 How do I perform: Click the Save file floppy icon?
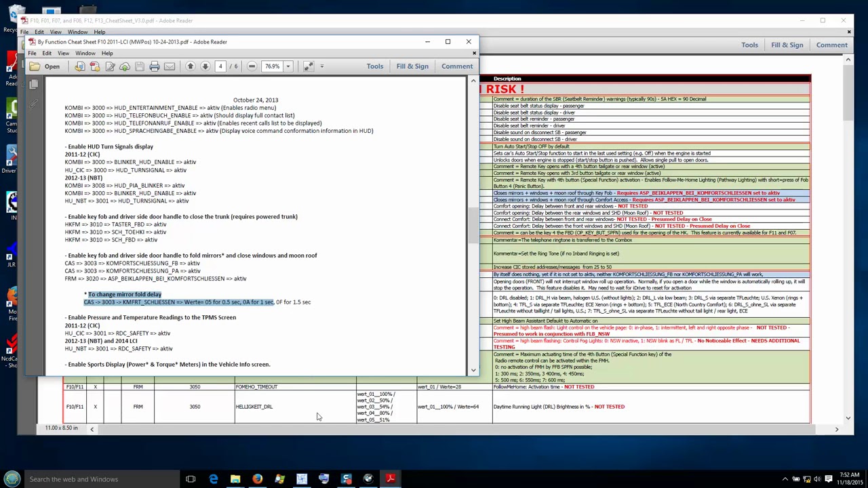[x=140, y=66]
